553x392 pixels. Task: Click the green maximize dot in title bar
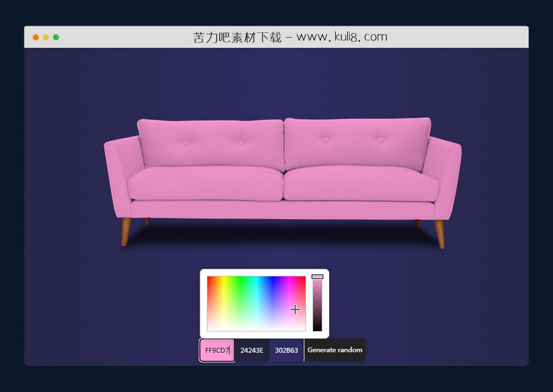tap(56, 37)
